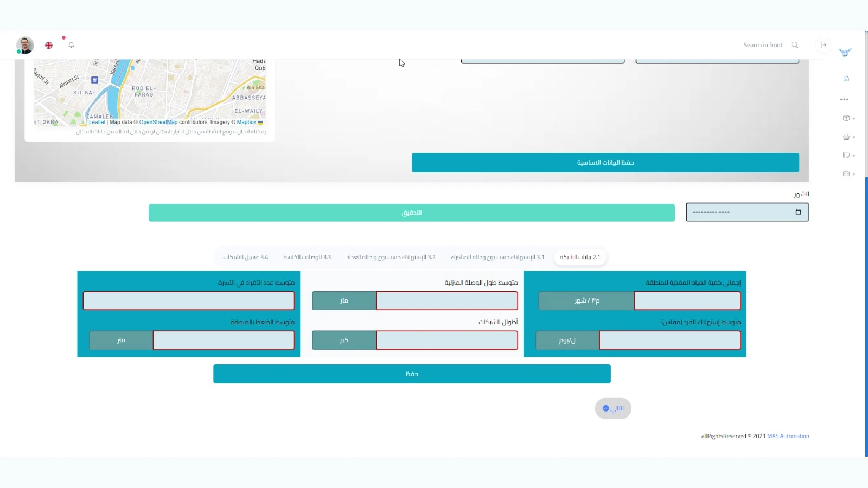This screenshot has width=868, height=488.
Task: Open the shopping basket sidebar icon
Action: click(x=846, y=137)
